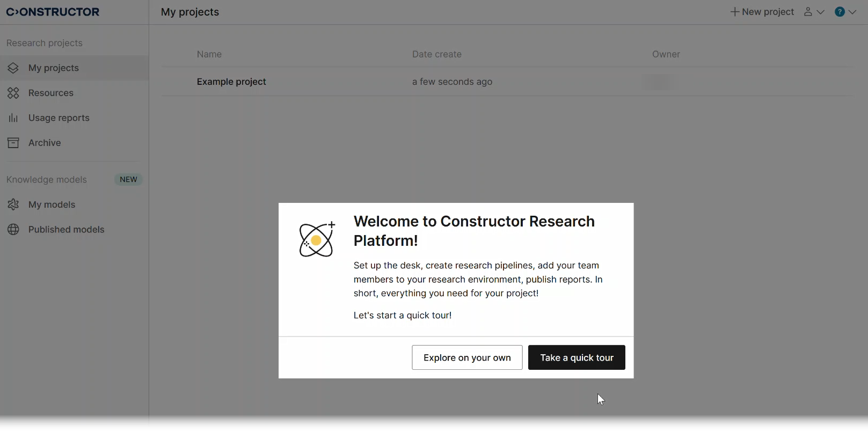
Task: Click the Resources grid icon
Action: coord(13,93)
